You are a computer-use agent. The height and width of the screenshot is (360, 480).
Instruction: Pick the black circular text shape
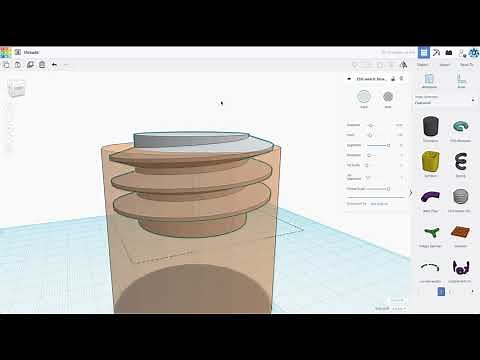[x=461, y=267]
